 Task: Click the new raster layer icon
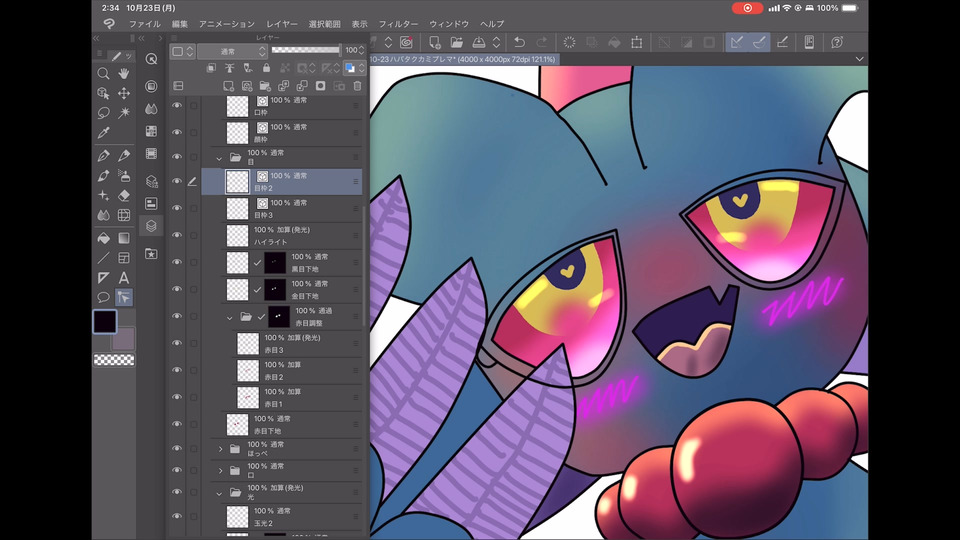click(x=228, y=86)
